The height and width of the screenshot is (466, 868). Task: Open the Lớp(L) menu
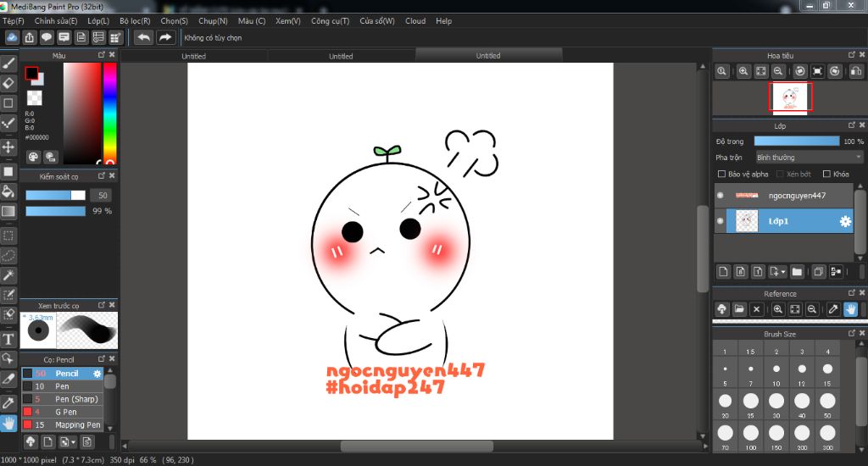pyautogui.click(x=98, y=21)
